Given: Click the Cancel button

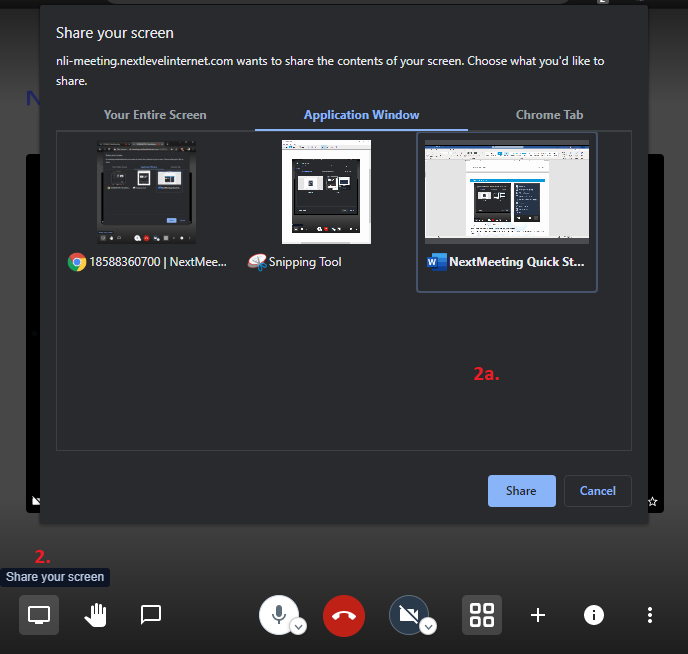Looking at the screenshot, I should coord(598,491).
